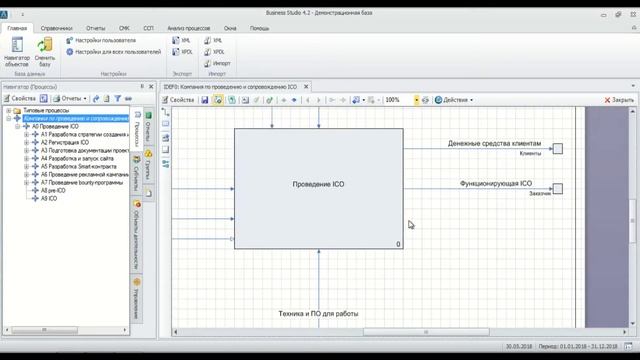640x360 pixels.
Task: Click the diagram horizontal scrollbar thumb
Action: pos(426,332)
